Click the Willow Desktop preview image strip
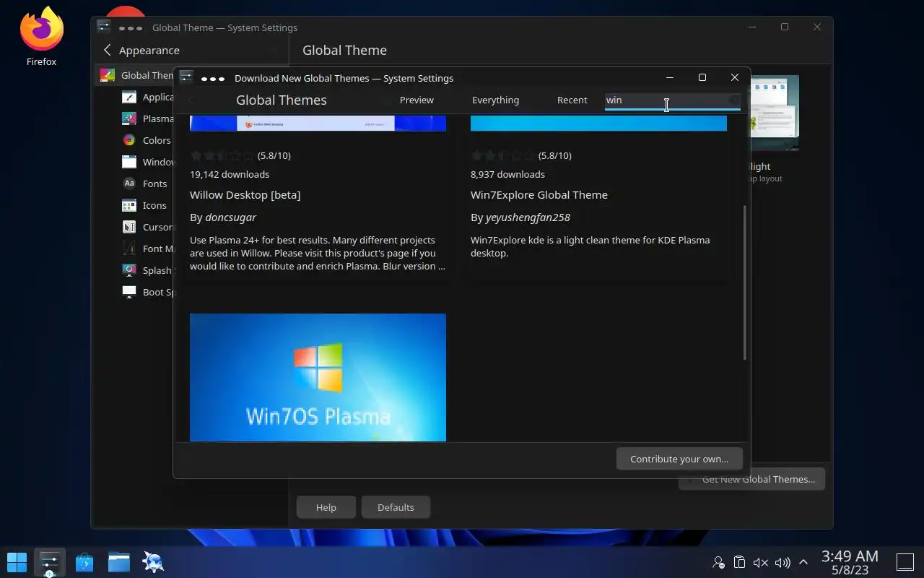The image size is (924, 578). [318, 123]
